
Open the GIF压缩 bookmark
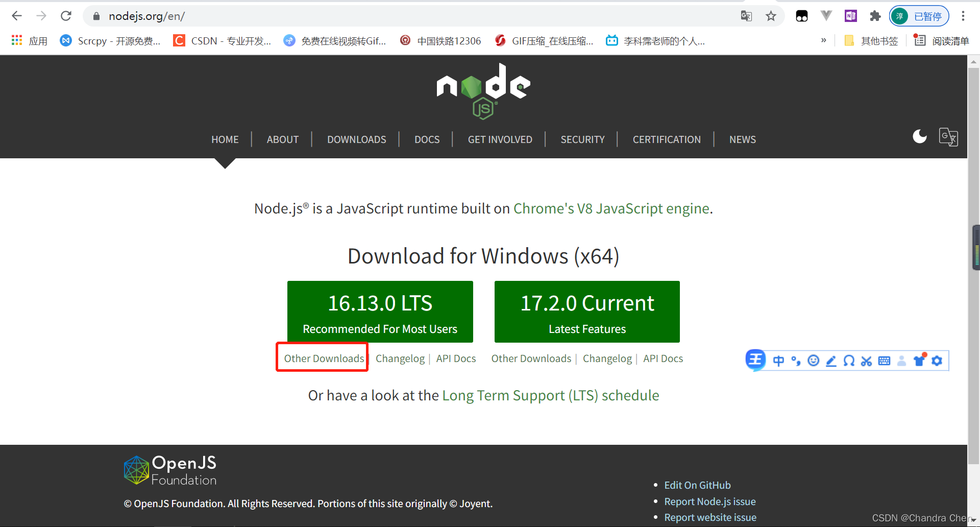pyautogui.click(x=544, y=41)
